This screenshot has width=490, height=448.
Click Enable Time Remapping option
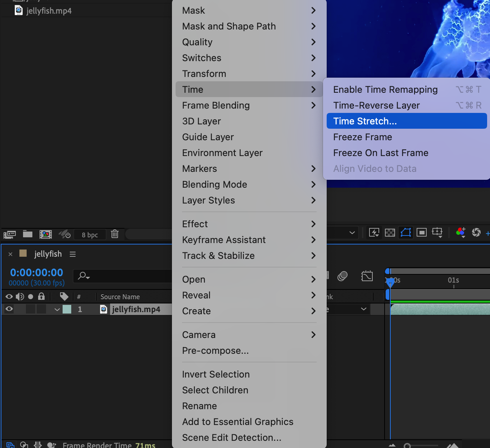click(x=385, y=90)
